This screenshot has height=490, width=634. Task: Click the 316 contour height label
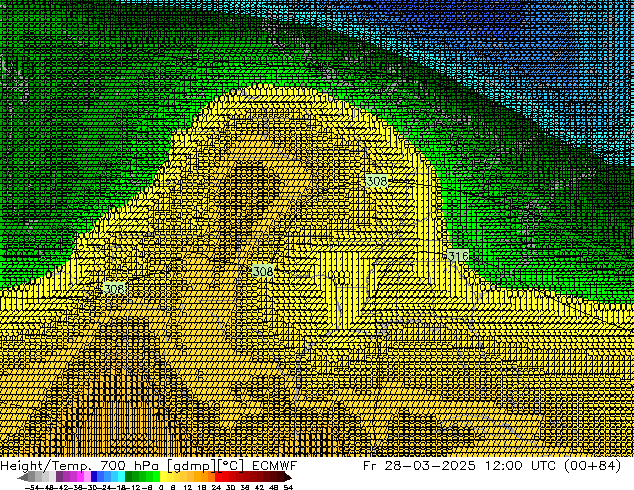pos(458,256)
